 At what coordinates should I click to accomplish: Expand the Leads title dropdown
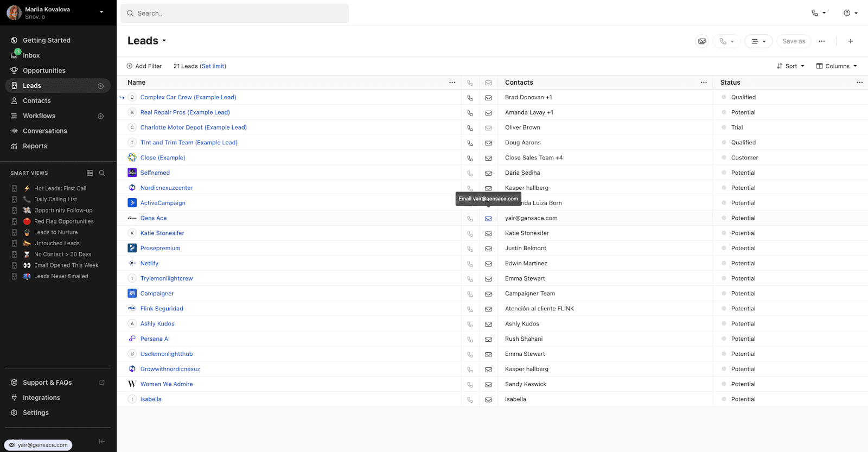[164, 41]
